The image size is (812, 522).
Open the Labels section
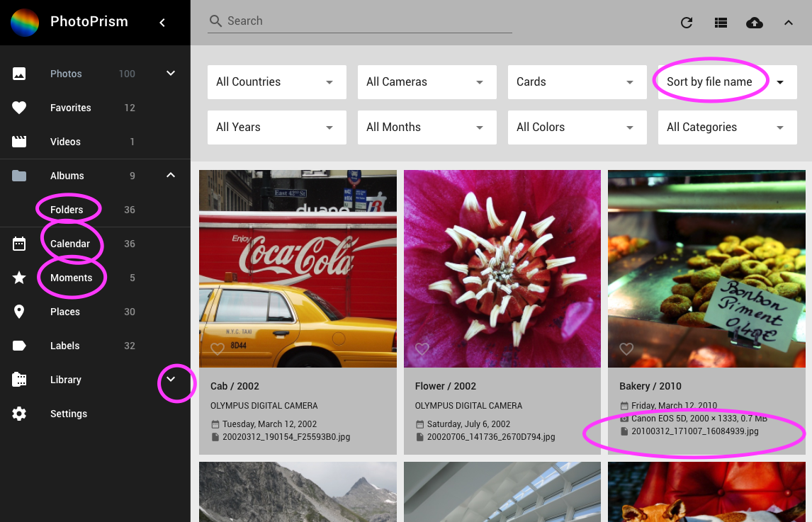(x=64, y=346)
